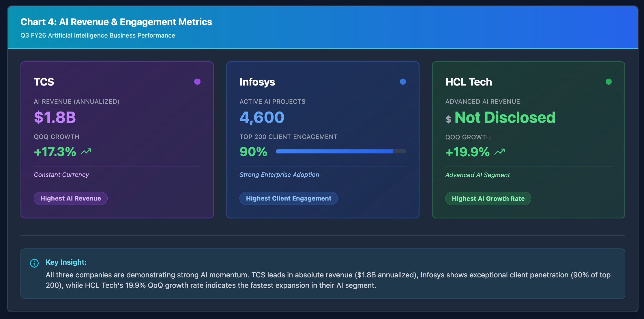This screenshot has width=644, height=319.
Task: Click the 90% client engagement progress bar
Action: (x=341, y=151)
